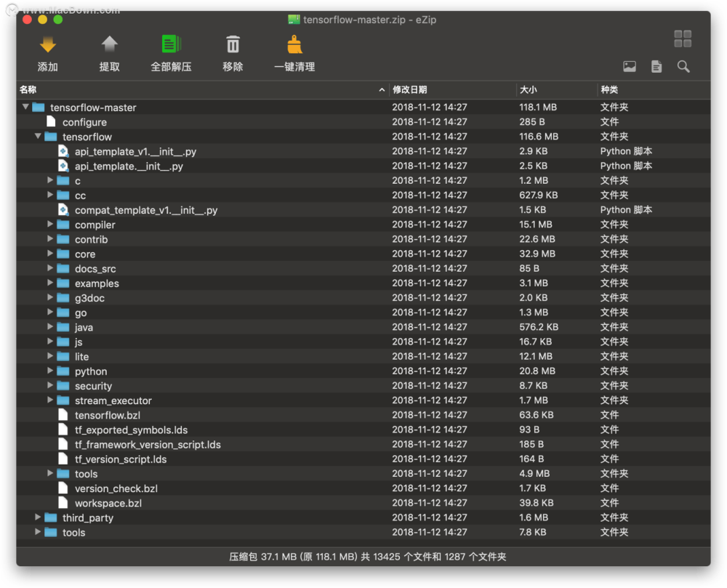The width and height of the screenshot is (727, 588).
Task: Click the 移除 (Remove) trash icon
Action: click(233, 45)
